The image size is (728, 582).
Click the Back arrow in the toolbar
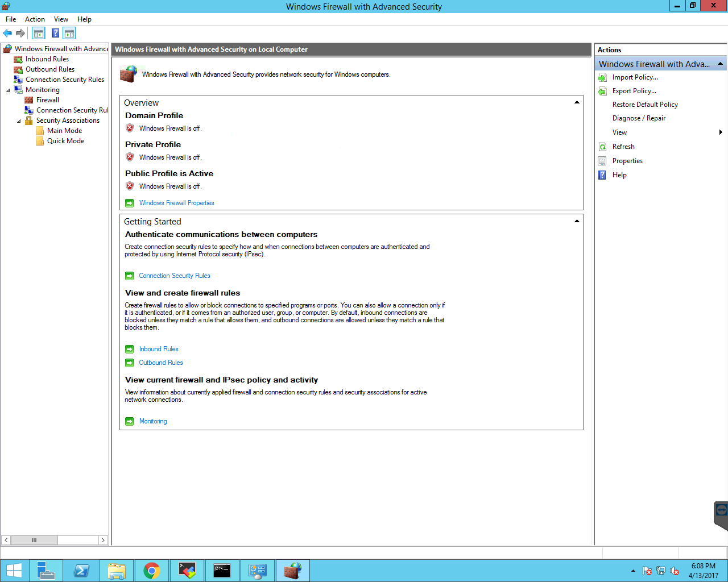[x=7, y=34]
